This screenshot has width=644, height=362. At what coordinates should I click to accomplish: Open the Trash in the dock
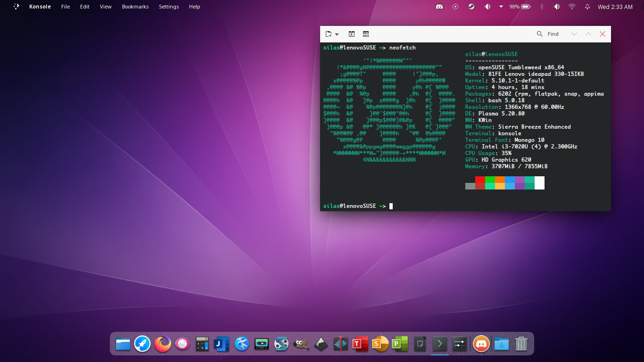[521, 344]
